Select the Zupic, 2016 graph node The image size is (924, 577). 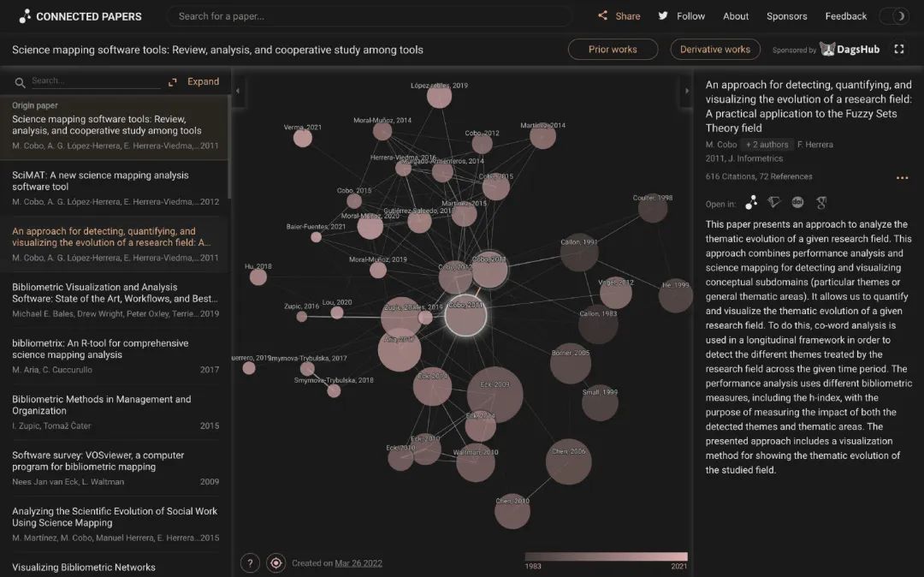302,317
